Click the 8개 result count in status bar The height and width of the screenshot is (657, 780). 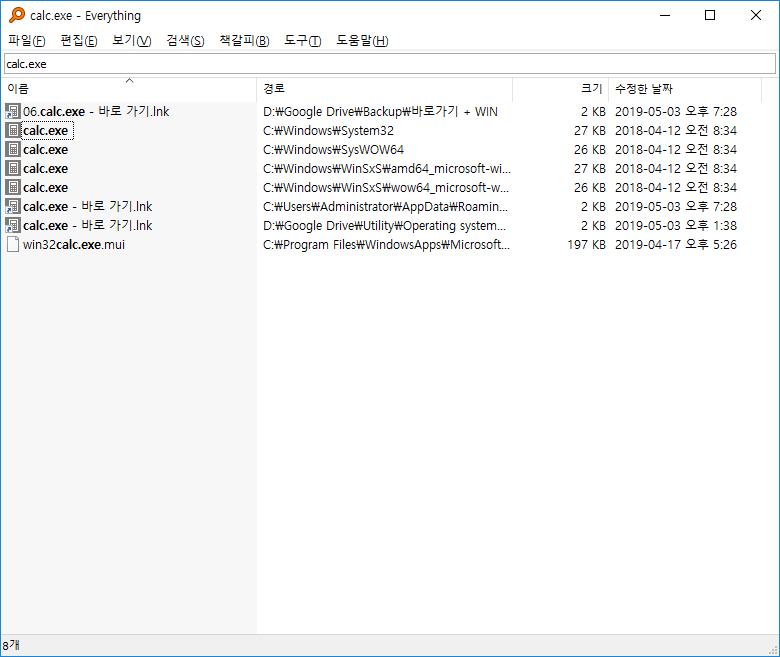point(10,646)
